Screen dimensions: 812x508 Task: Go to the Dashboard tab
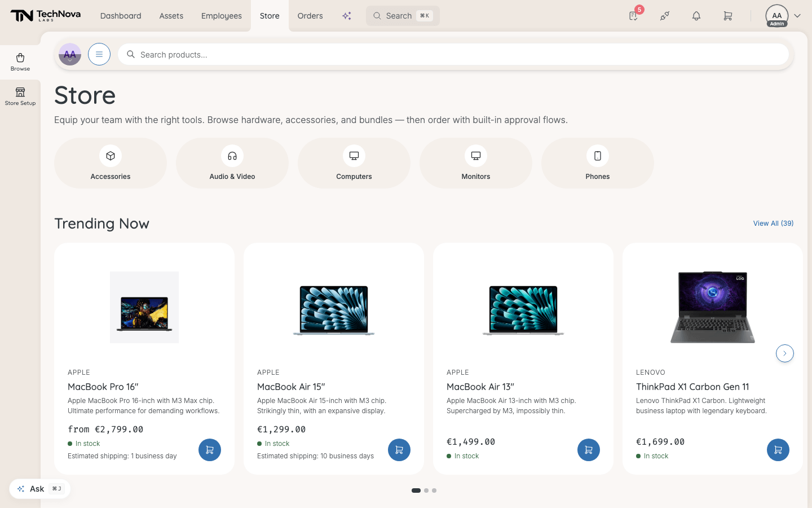[x=121, y=16]
